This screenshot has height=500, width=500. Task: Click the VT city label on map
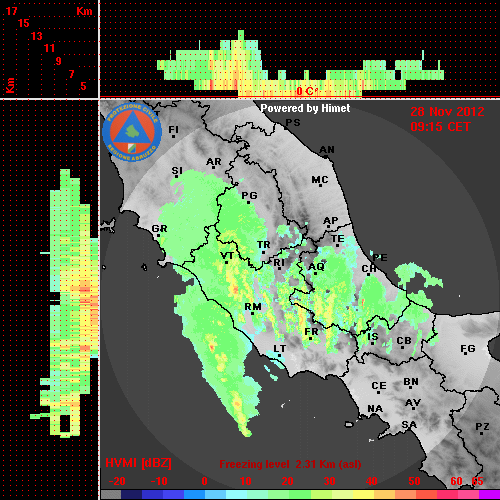click(227, 256)
